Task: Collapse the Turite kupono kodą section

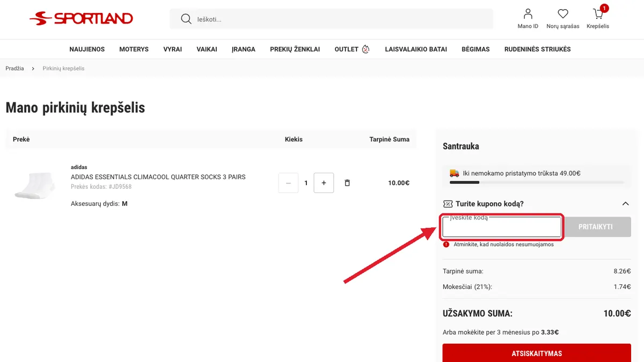Action: point(625,204)
